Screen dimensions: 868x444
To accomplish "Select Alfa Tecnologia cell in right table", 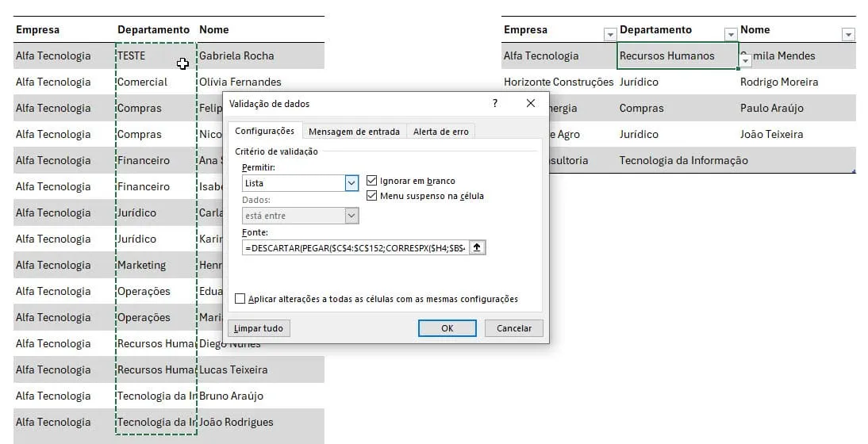I will 559,55.
